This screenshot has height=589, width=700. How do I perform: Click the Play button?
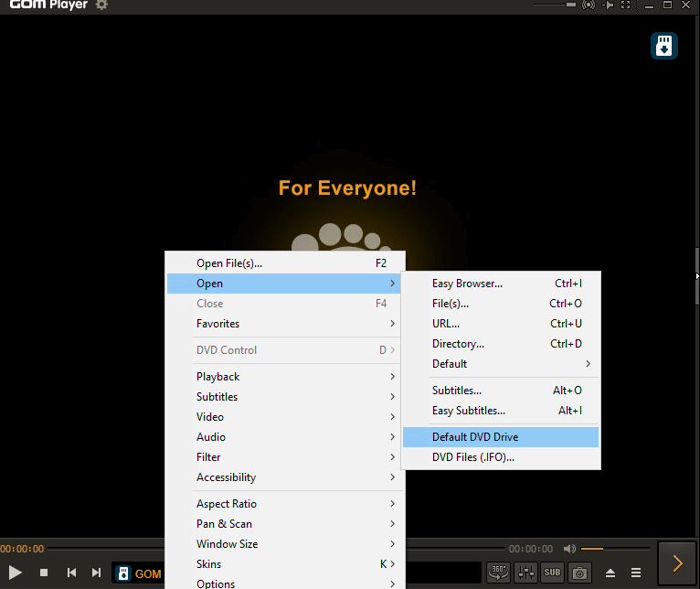point(15,573)
